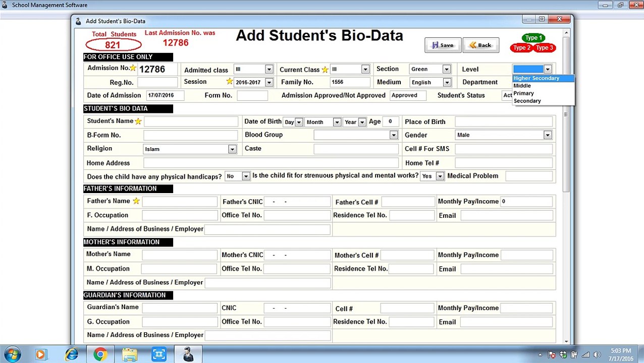644x363 pixels.
Task: Click the B-Form No. field
Action: pos(190,135)
